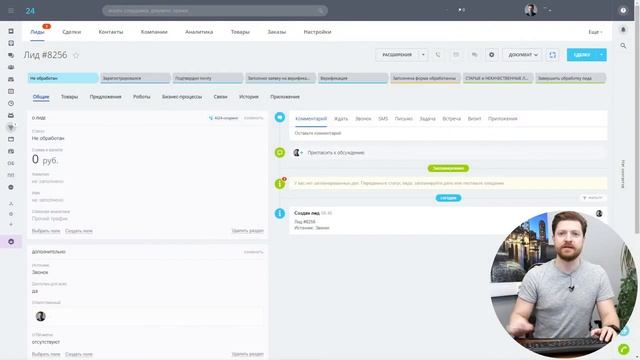Click Пригласить к обсуждению

[336, 153]
